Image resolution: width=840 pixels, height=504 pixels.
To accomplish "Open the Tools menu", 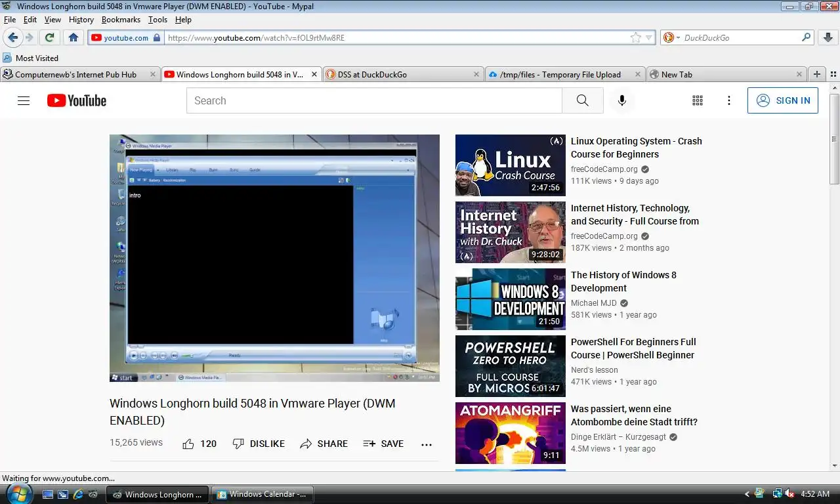I will pyautogui.click(x=157, y=20).
